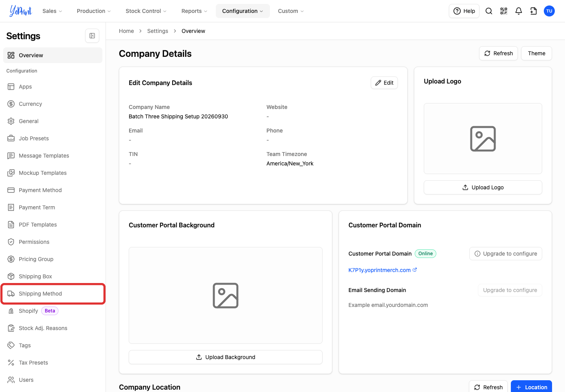Click Refresh next to Company Details
This screenshot has width=565, height=392.
pyautogui.click(x=498, y=53)
